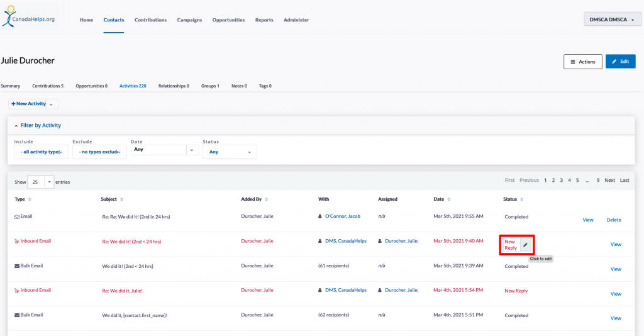Switch to the Activities 220 tab
The image size is (644, 336).
pos(133,86)
